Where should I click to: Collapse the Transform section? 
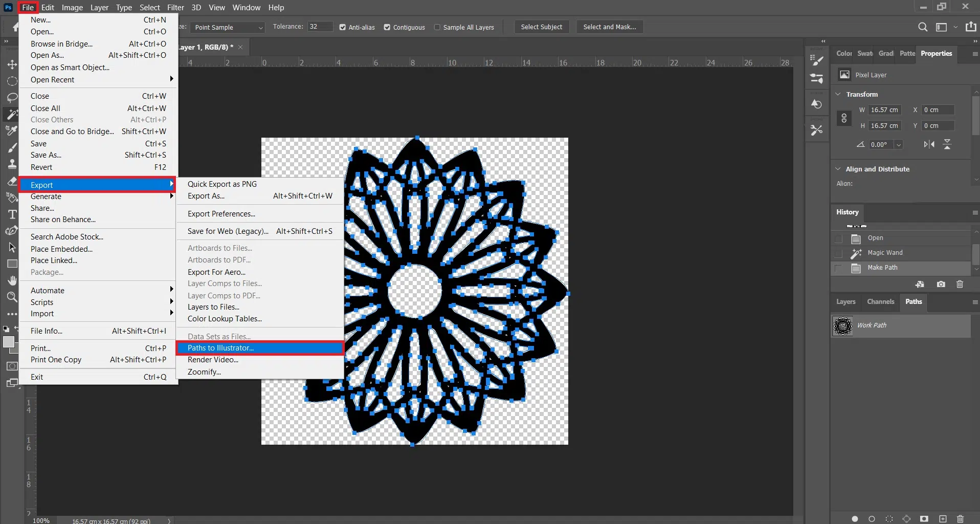click(x=838, y=94)
